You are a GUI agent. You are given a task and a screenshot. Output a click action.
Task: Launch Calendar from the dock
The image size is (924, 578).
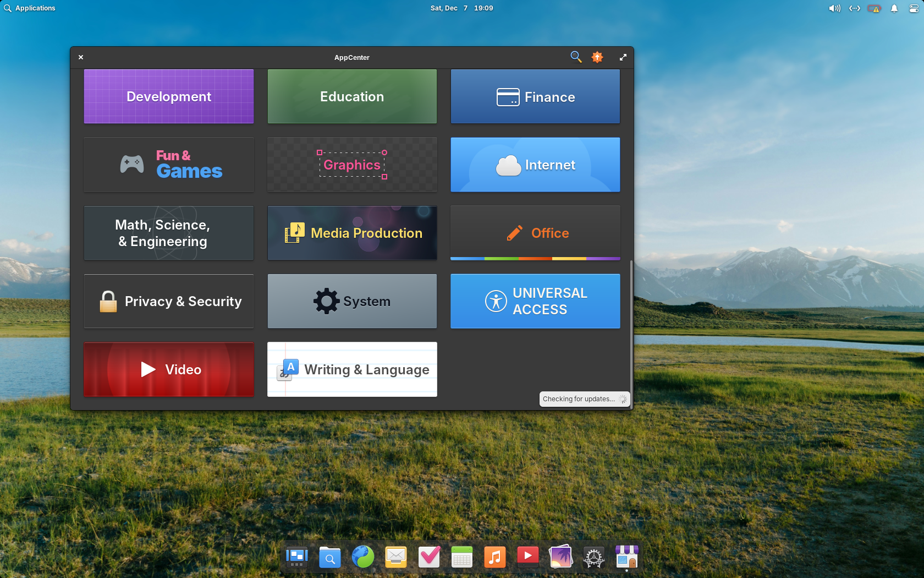pyautogui.click(x=462, y=557)
